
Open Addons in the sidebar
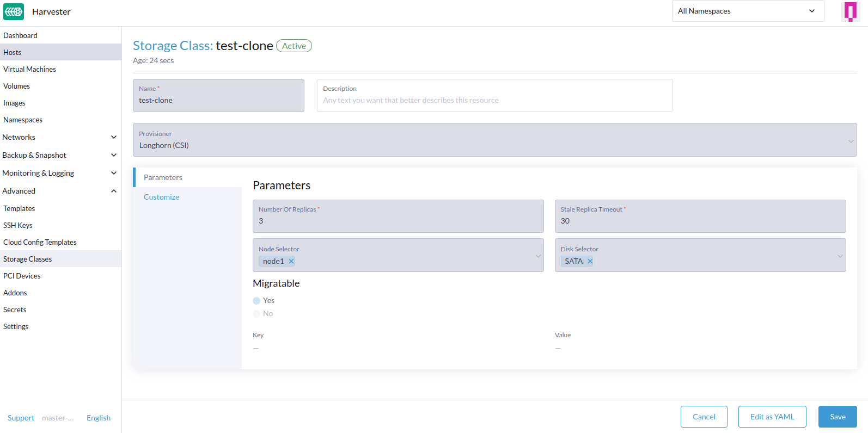click(x=60, y=293)
